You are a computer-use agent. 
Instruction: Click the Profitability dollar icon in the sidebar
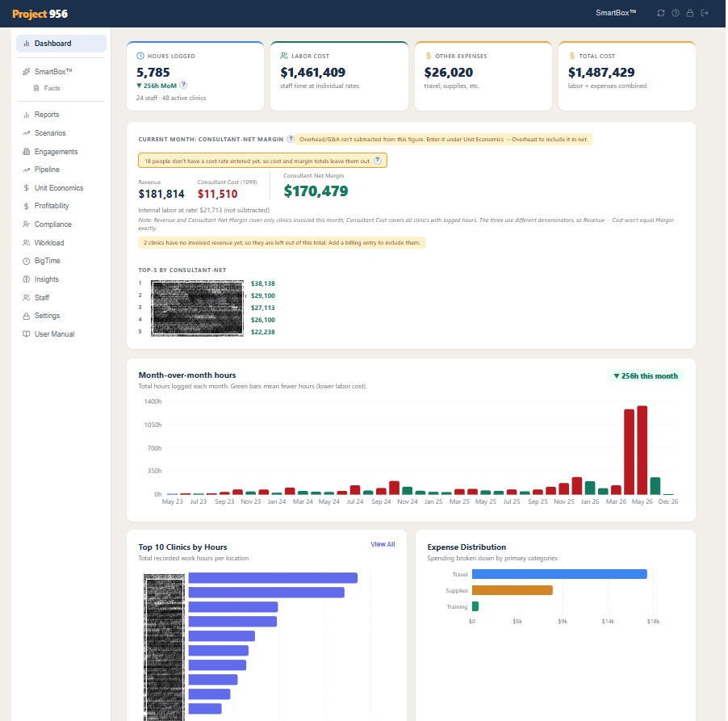[x=27, y=206]
